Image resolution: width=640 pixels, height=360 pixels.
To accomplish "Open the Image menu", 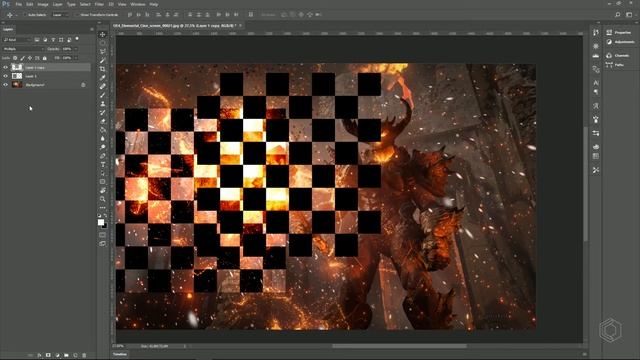I will pos(43,4).
